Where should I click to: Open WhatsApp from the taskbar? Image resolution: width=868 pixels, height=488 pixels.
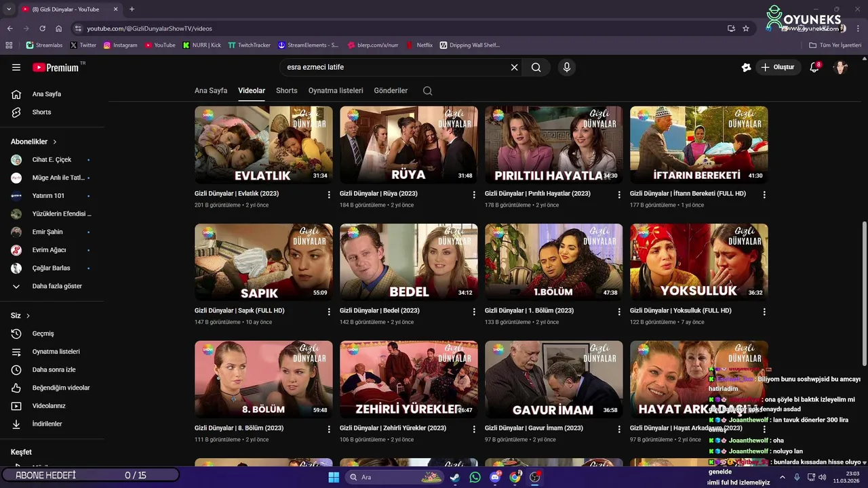[475, 477]
